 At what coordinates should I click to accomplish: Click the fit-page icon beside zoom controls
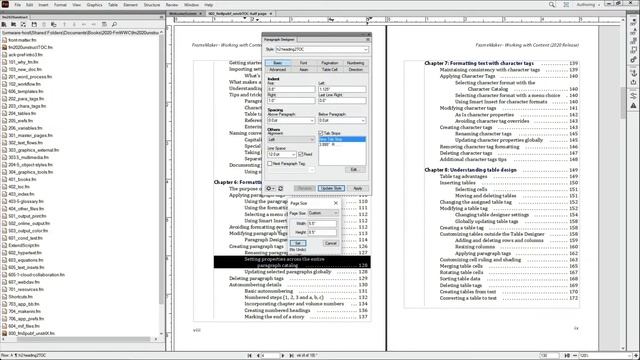coord(567,356)
